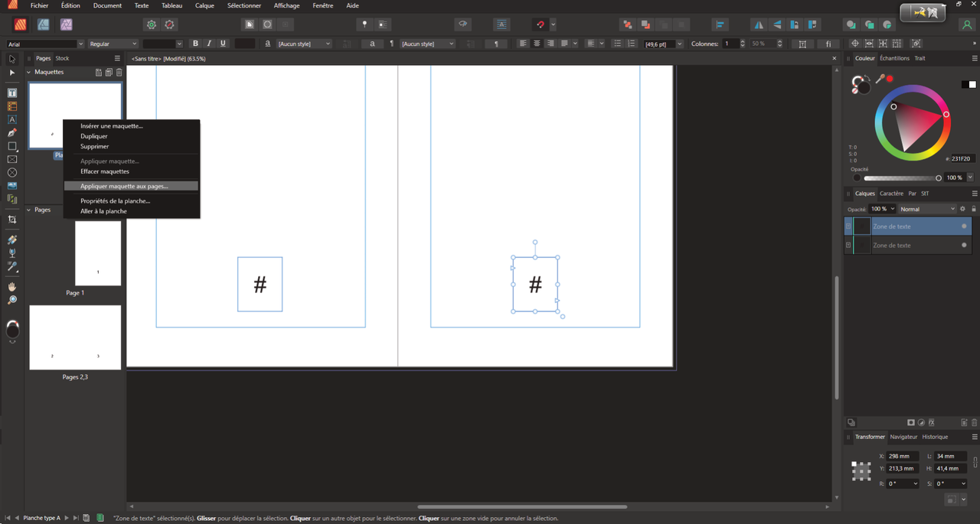Open preflight settings gear icon
980x524 pixels.
[x=152, y=24]
